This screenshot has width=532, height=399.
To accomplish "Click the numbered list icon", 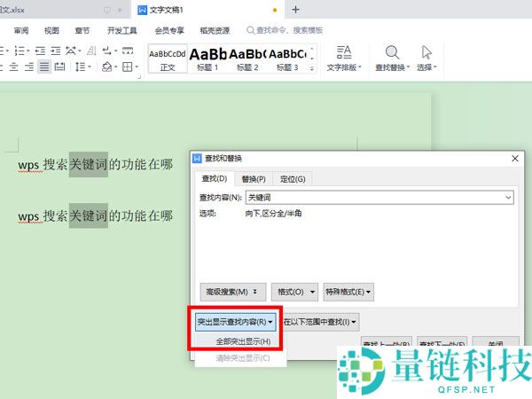I will 19,51.
